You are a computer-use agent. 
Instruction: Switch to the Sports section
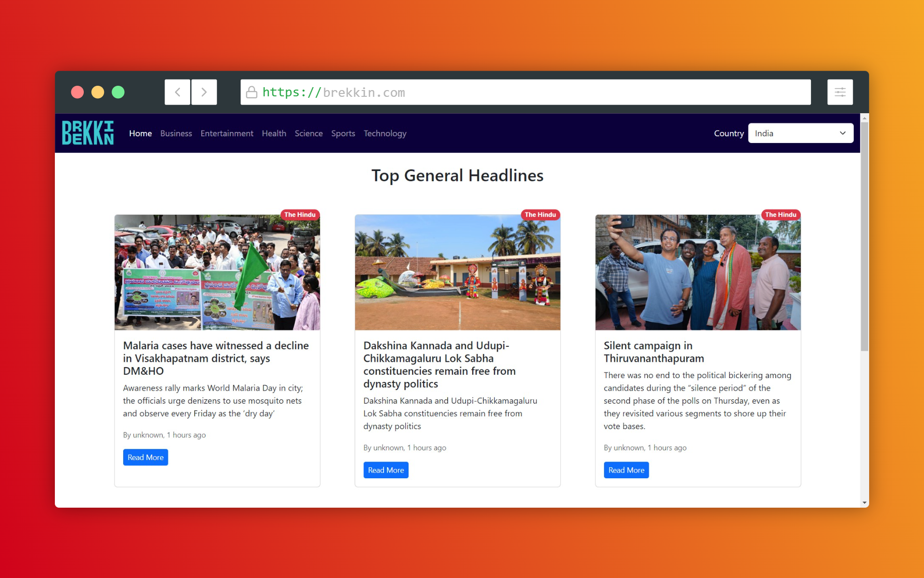click(x=343, y=133)
